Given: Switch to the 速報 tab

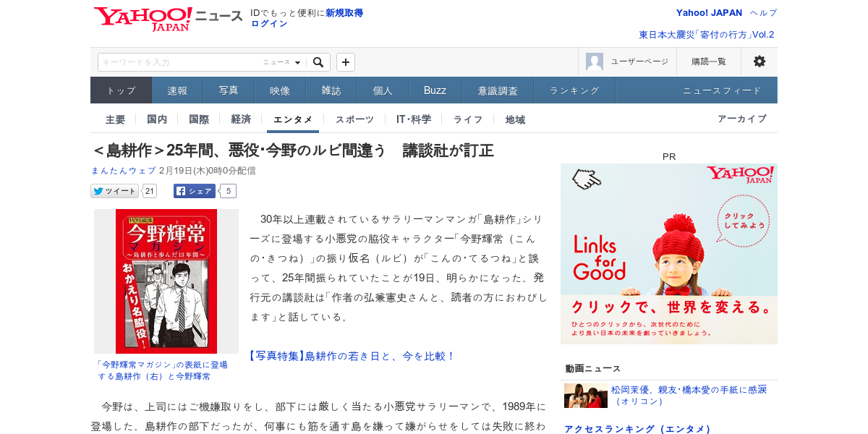Looking at the screenshot, I should 177,90.
